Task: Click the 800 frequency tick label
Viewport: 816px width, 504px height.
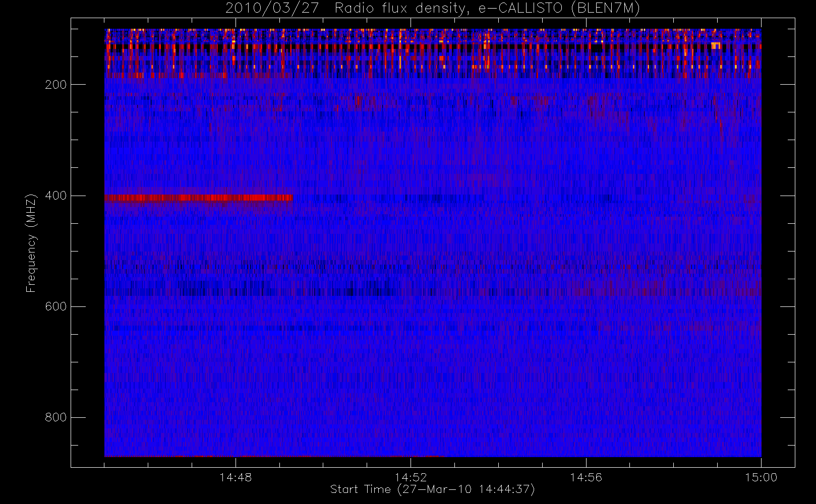Action: click(56, 417)
